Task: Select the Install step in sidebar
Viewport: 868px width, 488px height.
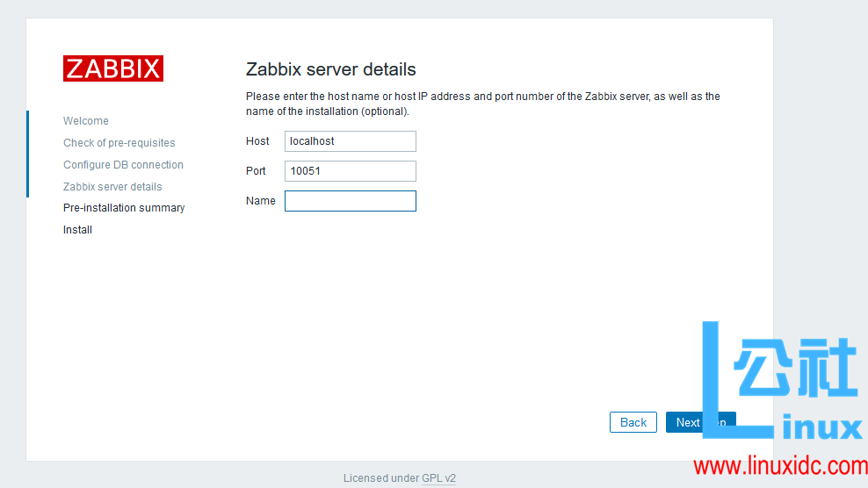Action: tap(77, 230)
